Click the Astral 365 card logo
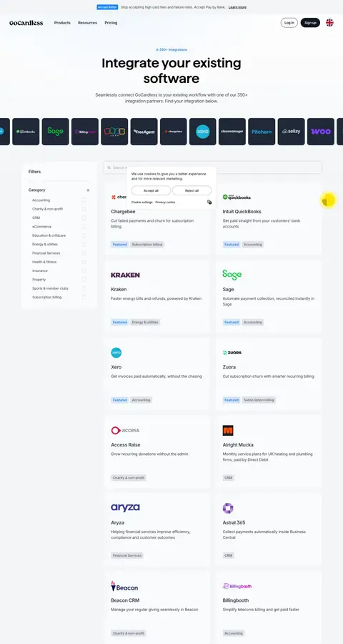 (228, 508)
